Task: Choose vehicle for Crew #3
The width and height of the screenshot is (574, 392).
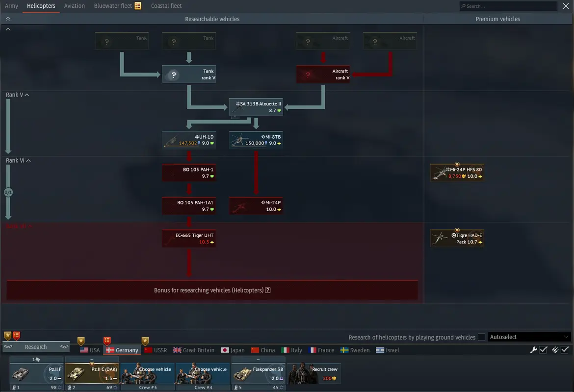Action: pos(148,373)
